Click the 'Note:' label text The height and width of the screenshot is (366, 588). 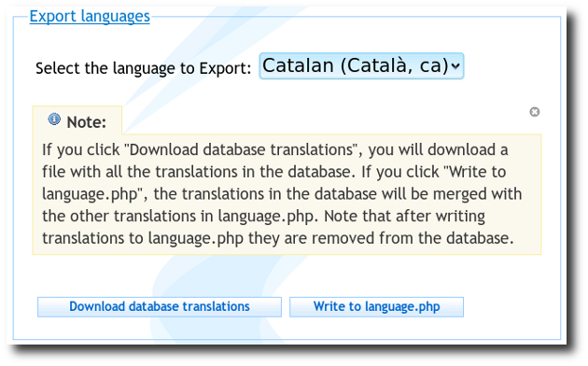pyautogui.click(x=87, y=122)
